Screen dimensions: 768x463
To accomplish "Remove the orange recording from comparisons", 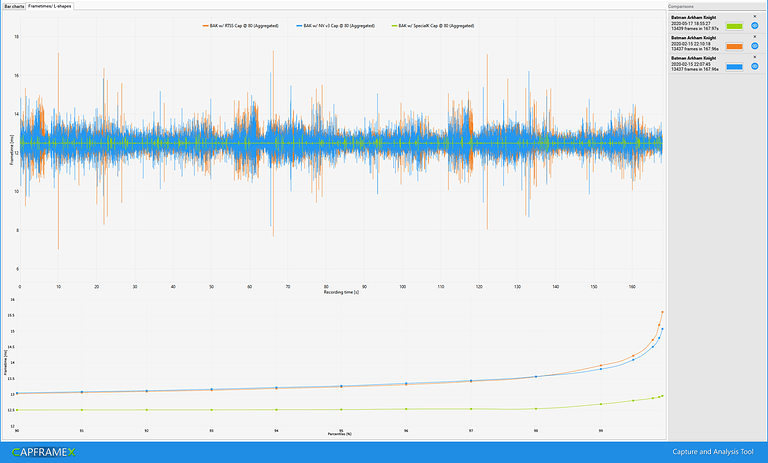I will click(x=755, y=37).
